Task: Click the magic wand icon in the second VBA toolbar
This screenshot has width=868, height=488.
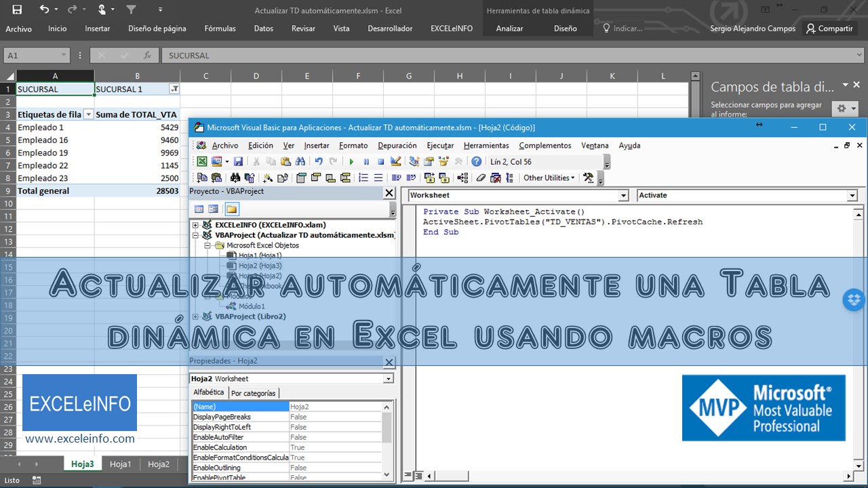Action: tap(268, 178)
